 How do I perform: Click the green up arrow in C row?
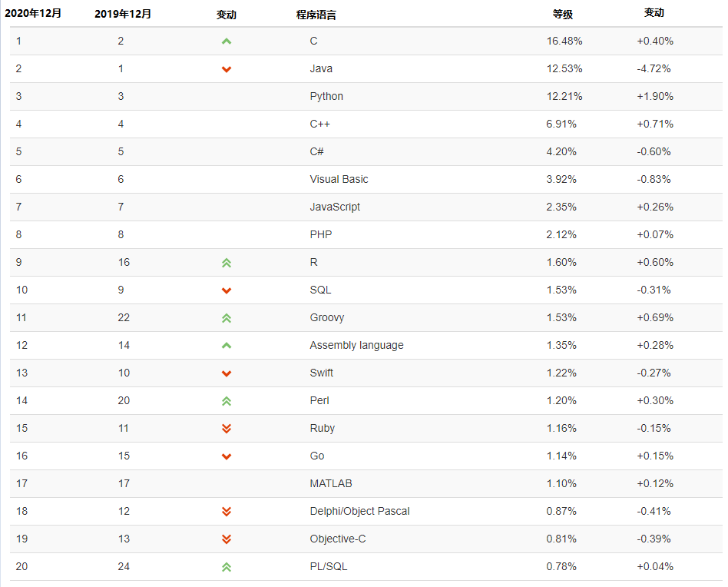(x=227, y=41)
